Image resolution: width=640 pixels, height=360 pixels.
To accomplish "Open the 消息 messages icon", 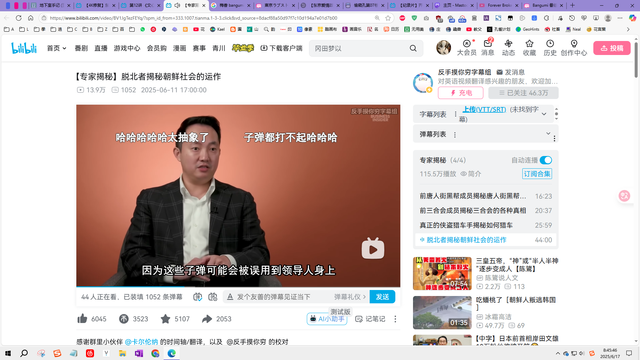I will point(488,48).
